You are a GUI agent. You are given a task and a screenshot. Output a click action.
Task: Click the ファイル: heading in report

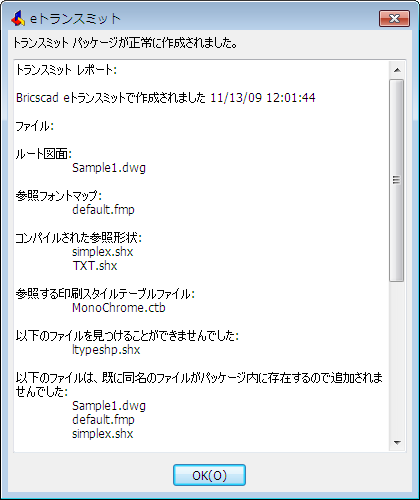(35, 126)
